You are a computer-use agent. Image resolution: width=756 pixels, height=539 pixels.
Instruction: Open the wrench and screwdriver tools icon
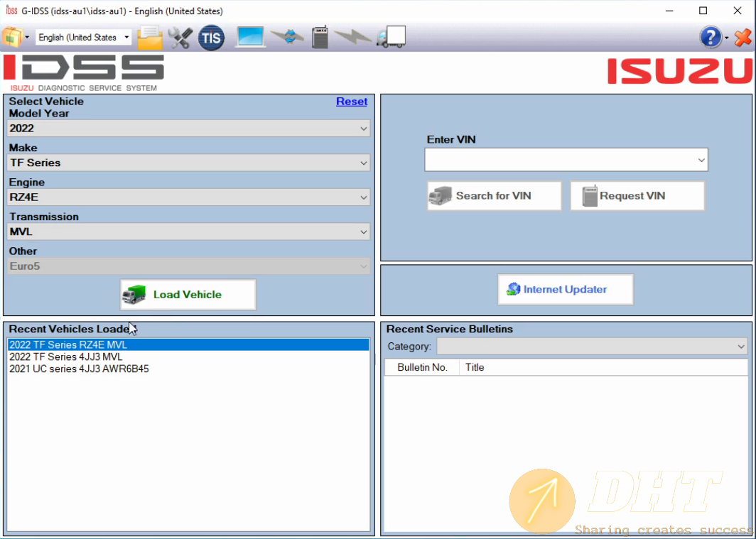pyautogui.click(x=180, y=37)
